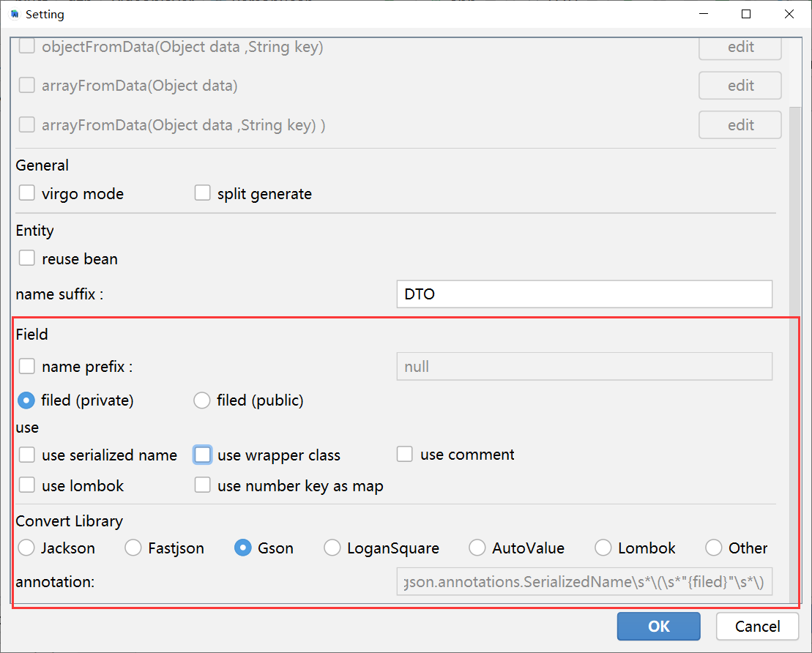Confirm settings with OK button

point(659,626)
